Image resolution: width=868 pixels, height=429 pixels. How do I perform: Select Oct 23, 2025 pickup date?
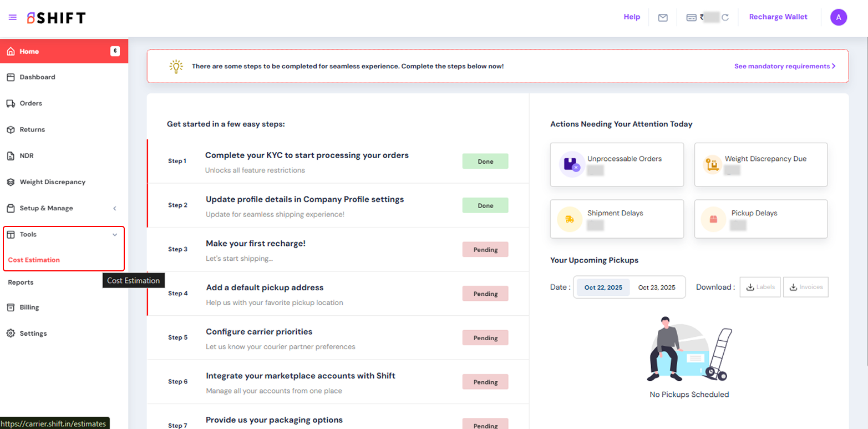tap(657, 287)
